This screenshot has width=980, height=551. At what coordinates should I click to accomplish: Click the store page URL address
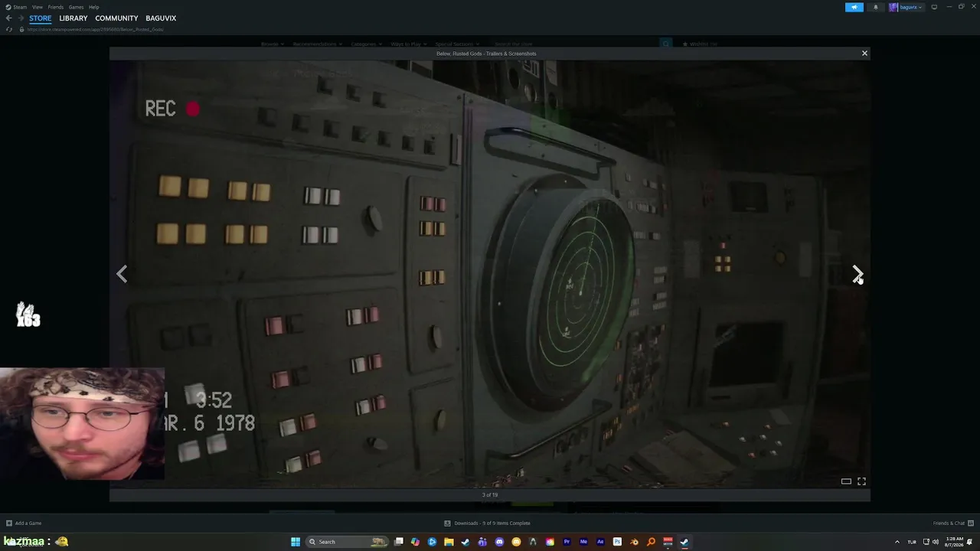click(96, 29)
